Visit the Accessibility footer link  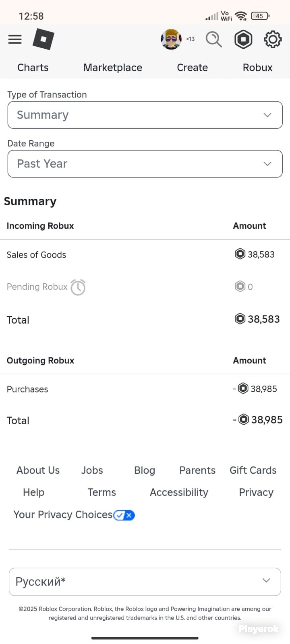(x=179, y=492)
